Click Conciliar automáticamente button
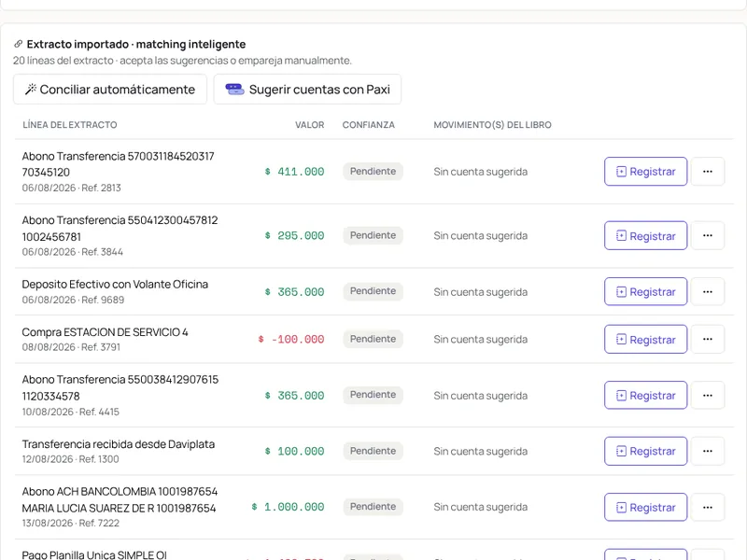747x560 pixels. [110, 89]
